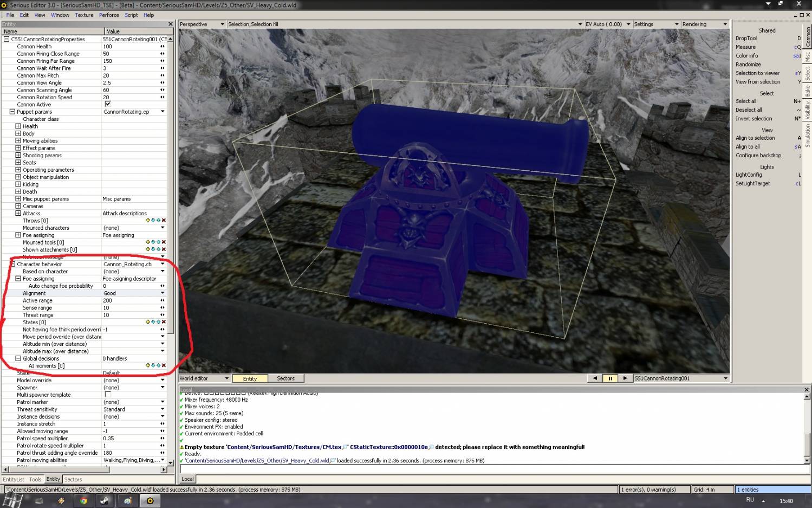Adjust Sense range spinner arrows
The width and height of the screenshot is (812, 508).
click(162, 307)
